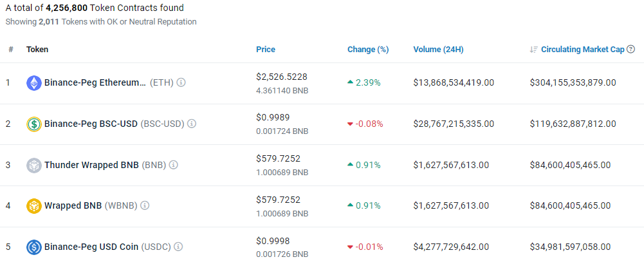Sort table by Change (%) column

point(368,50)
